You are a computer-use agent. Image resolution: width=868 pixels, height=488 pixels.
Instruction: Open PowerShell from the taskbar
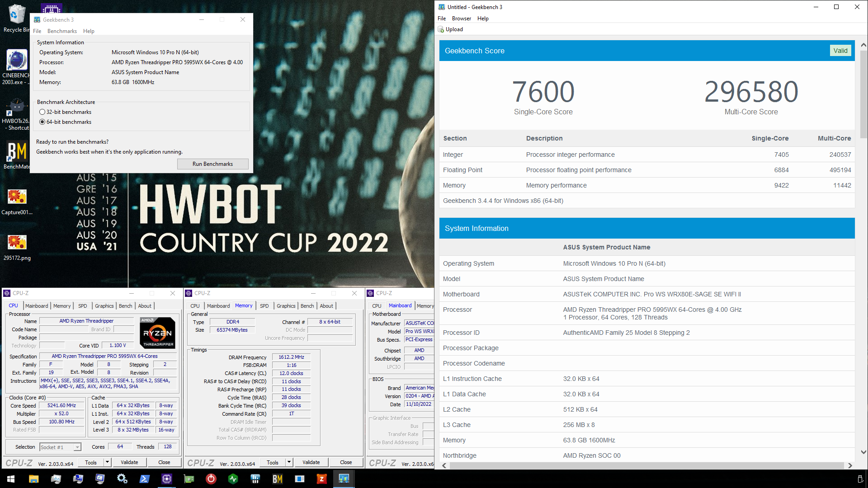144,479
